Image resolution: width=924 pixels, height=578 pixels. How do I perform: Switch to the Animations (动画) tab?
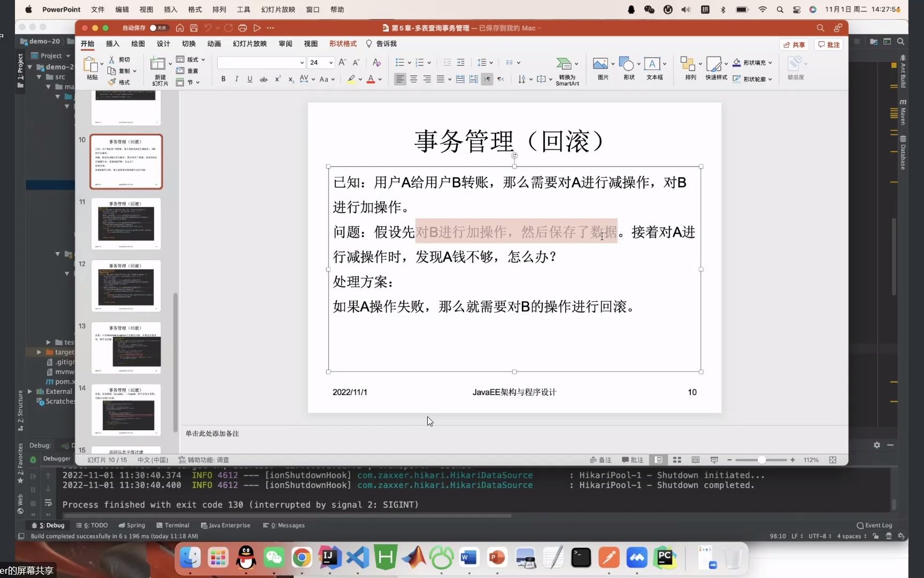214,44
